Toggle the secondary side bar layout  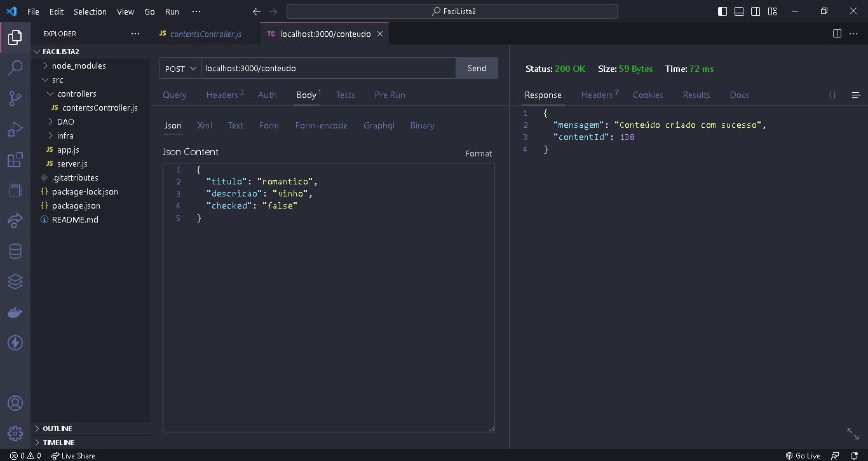[756, 11]
